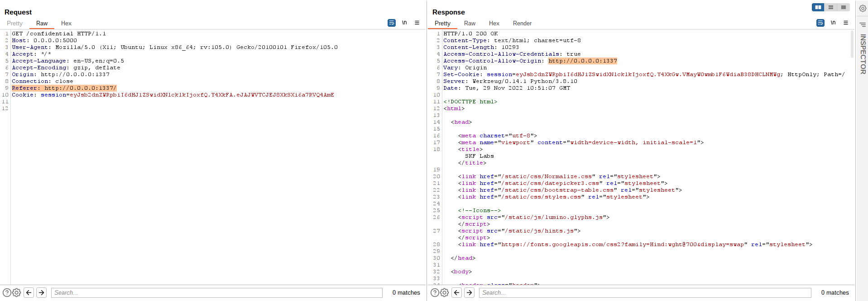Open Request search settings gear

tap(17, 292)
